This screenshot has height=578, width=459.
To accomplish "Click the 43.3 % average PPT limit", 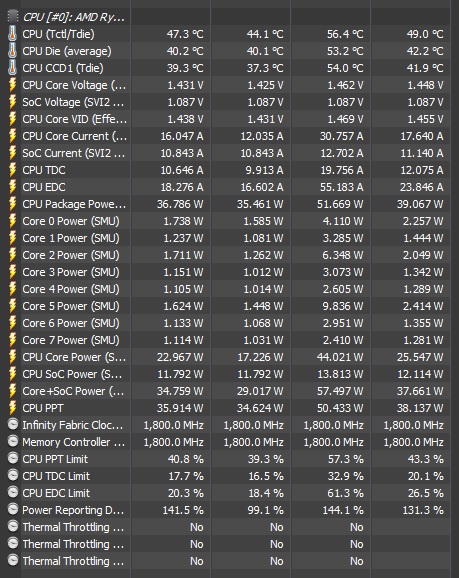I will click(x=425, y=459).
